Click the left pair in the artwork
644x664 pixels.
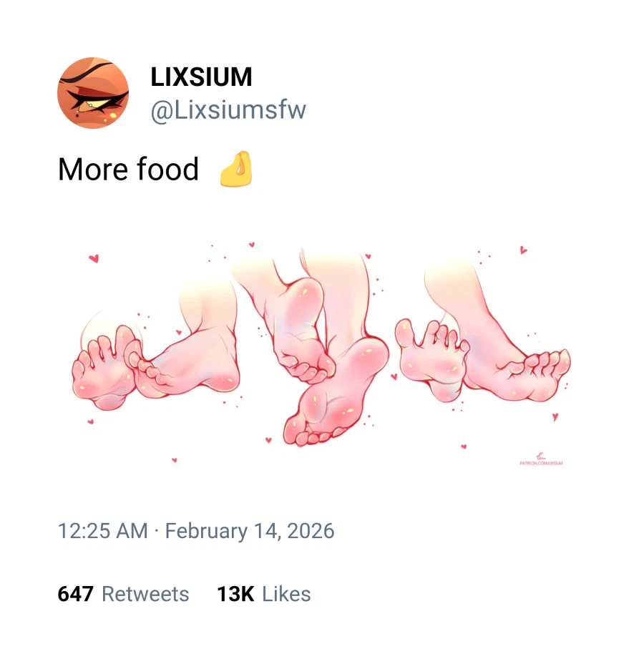pos(157,351)
